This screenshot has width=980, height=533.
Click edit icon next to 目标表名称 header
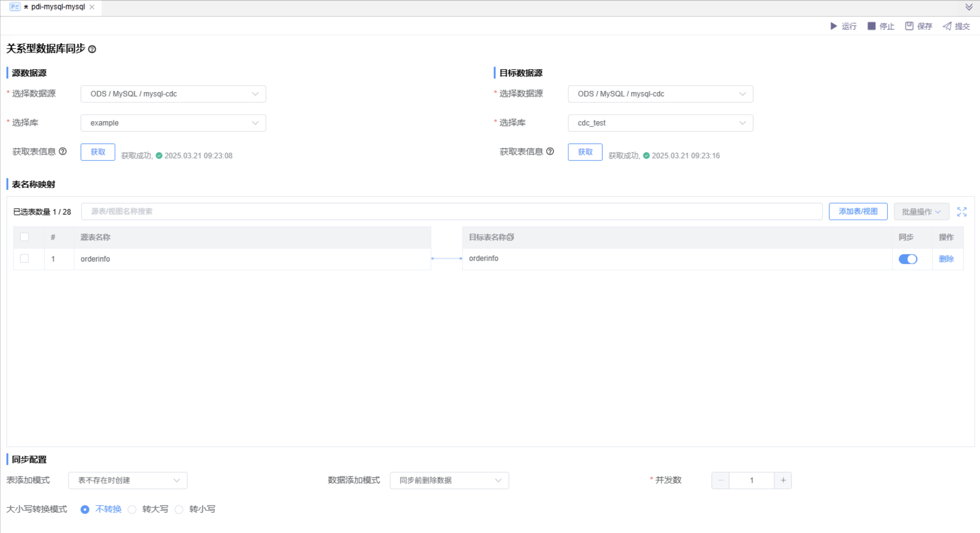tap(511, 237)
